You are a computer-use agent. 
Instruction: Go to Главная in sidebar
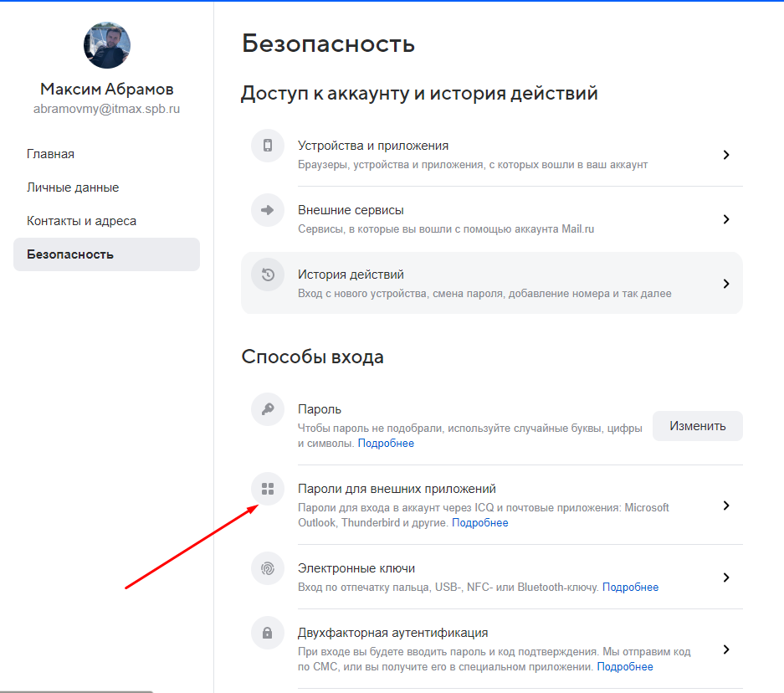50,154
